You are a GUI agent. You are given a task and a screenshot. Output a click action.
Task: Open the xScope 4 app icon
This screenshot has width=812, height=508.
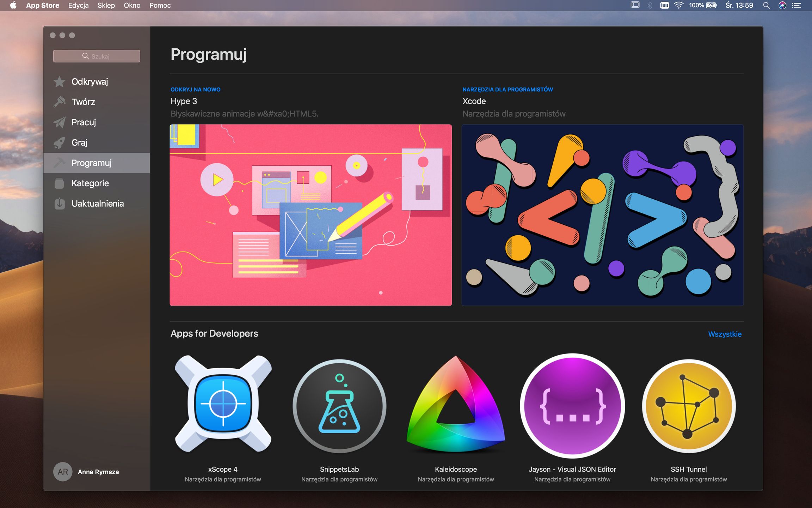223,404
